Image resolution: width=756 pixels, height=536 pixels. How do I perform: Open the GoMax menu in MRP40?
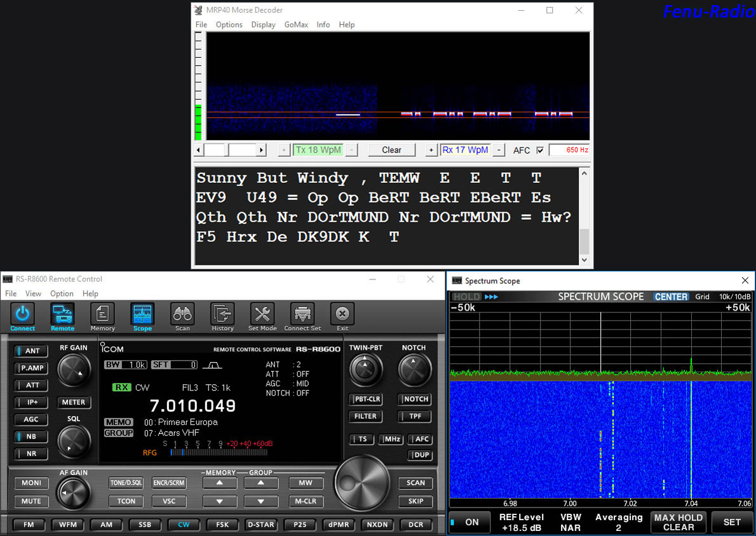[296, 24]
